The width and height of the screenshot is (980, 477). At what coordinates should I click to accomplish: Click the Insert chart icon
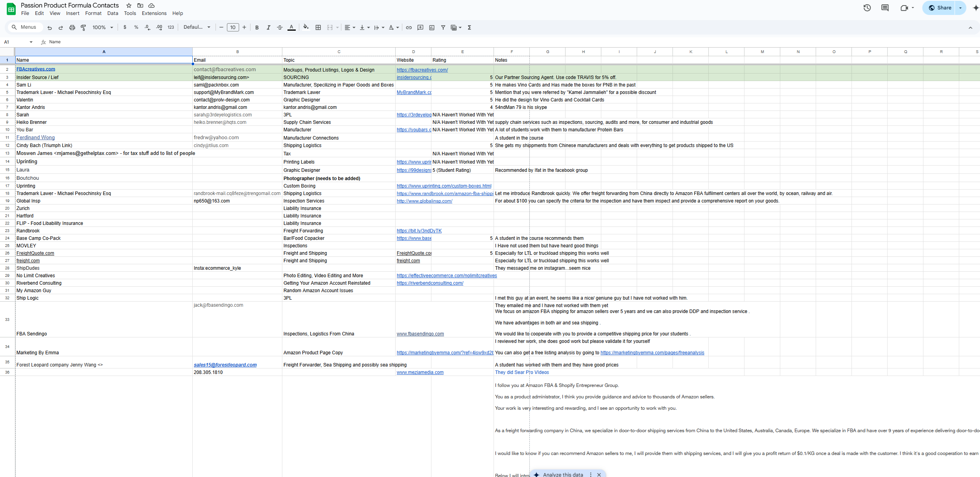coord(432,28)
